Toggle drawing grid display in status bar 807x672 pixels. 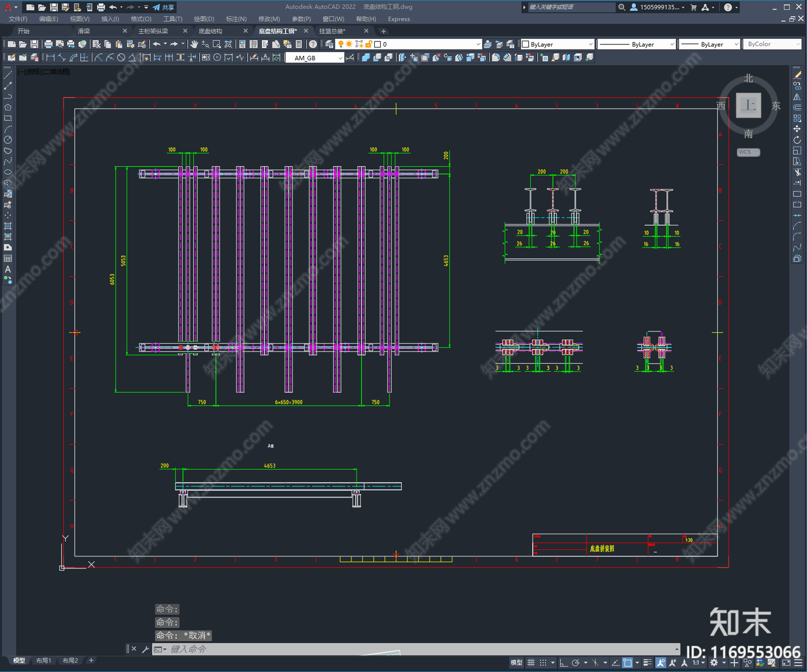click(x=531, y=662)
